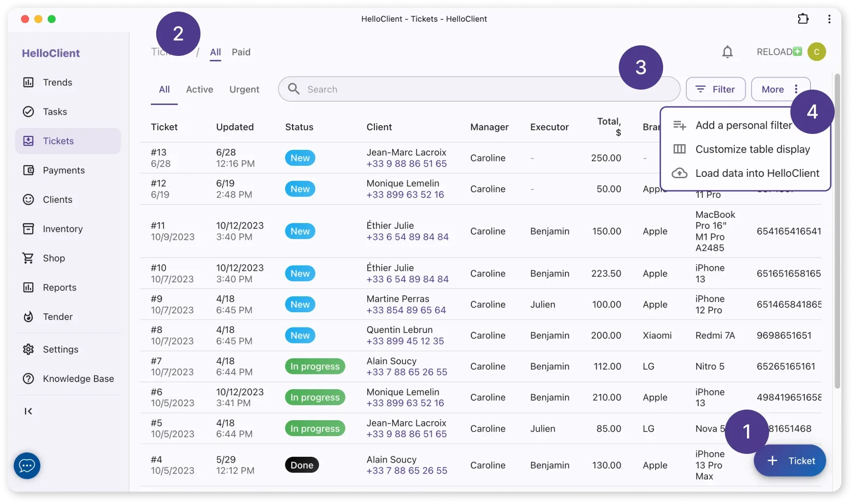Choose 'Add a personal filter'

(743, 125)
